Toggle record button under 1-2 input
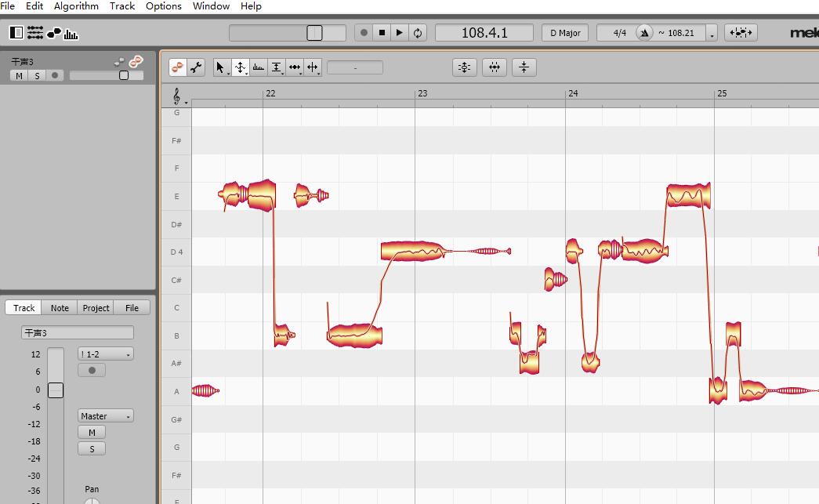This screenshot has width=819, height=504. (x=92, y=370)
